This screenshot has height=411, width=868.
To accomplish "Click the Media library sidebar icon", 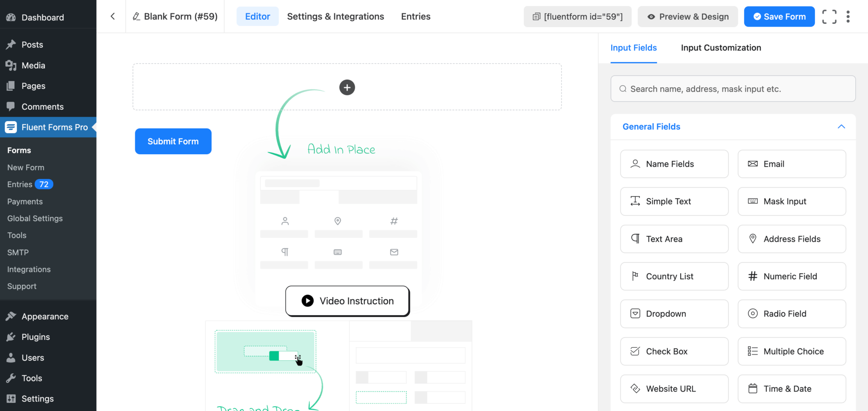I will click(x=11, y=65).
